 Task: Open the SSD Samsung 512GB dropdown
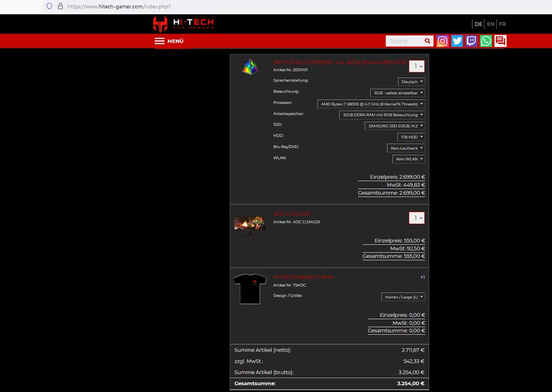pos(395,126)
